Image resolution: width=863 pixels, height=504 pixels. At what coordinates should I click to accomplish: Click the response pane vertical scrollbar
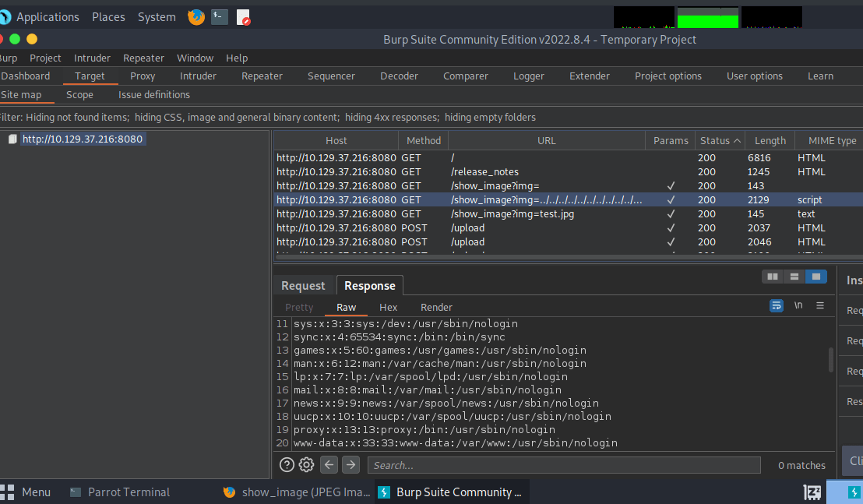coord(830,359)
